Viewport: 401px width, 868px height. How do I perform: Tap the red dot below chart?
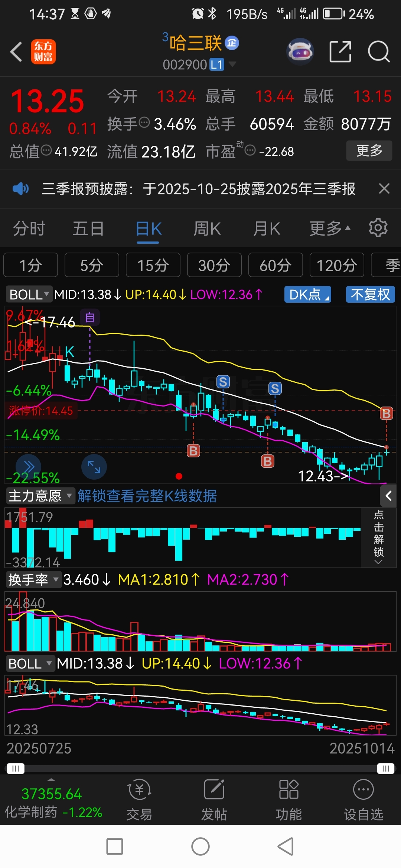click(179, 476)
